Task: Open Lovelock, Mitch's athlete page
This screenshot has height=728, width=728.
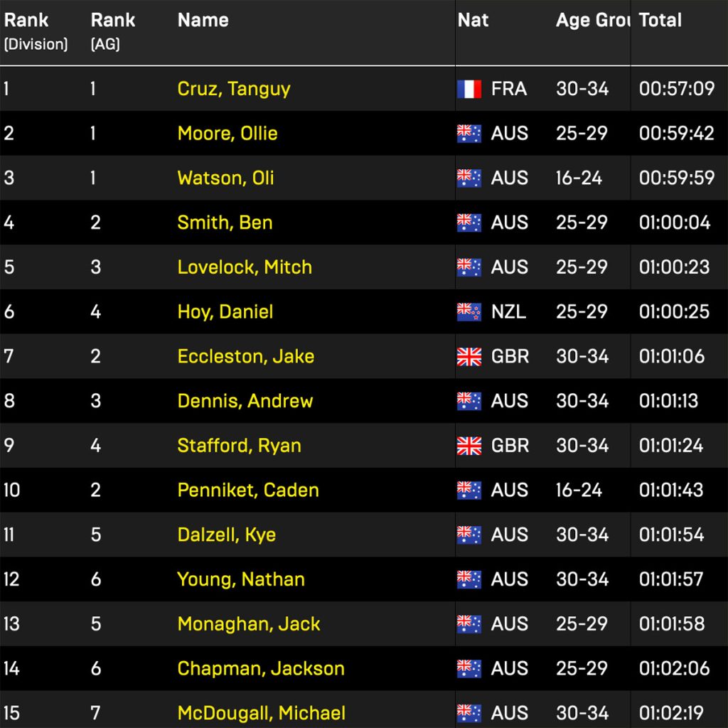Action: tap(245, 267)
